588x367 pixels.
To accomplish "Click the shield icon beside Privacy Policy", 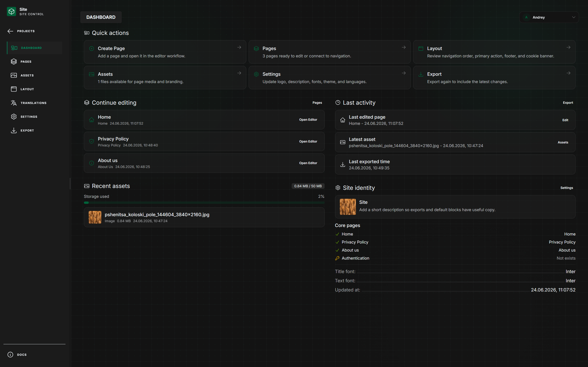I will click(x=92, y=141).
